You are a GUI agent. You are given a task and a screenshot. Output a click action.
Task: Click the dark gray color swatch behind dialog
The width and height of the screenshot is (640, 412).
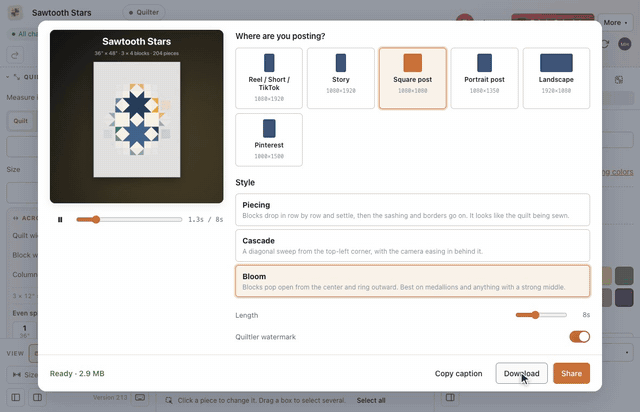(624, 276)
